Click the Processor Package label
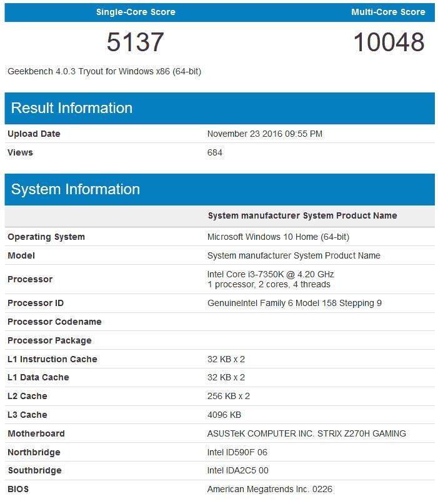 [49, 340]
